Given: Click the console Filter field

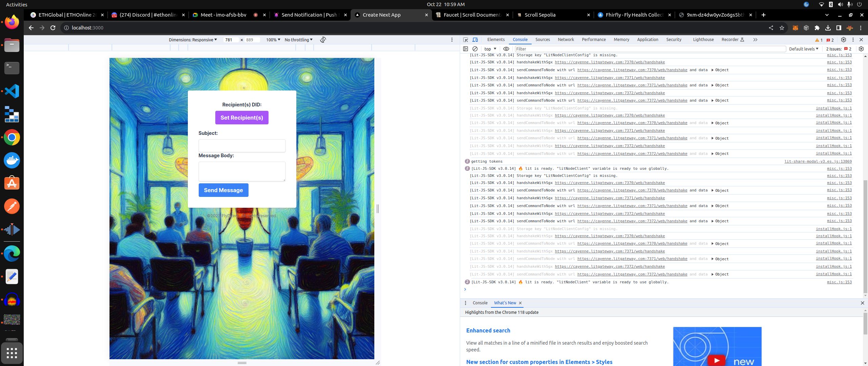Looking at the screenshot, I should [650, 49].
